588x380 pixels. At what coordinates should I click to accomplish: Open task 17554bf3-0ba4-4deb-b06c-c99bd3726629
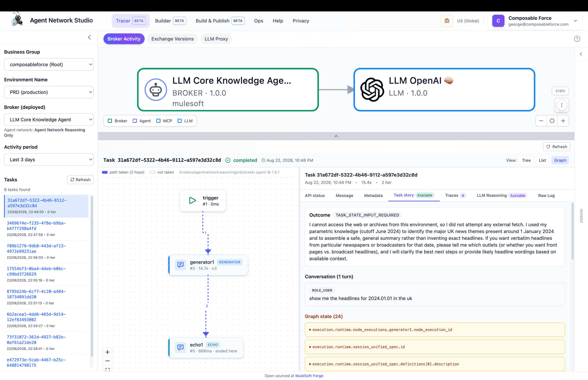[x=46, y=274]
